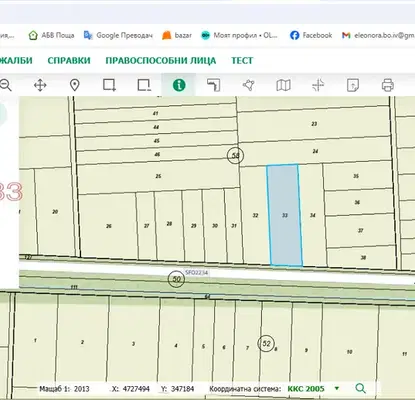Activate the pan move arrows tool
Image resolution: width=415 pixels, height=400 pixels.
[40, 85]
